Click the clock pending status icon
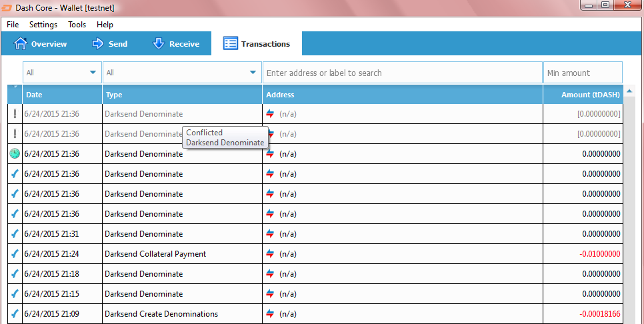 15,154
